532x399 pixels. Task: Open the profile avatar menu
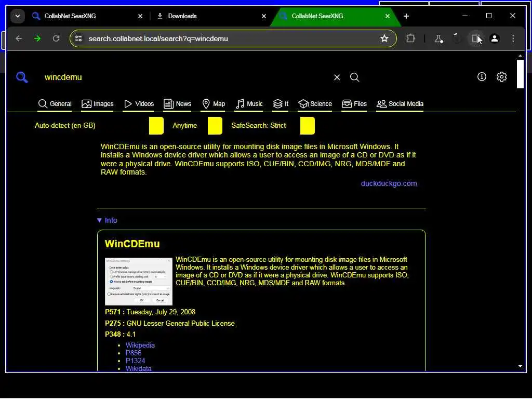(x=495, y=38)
